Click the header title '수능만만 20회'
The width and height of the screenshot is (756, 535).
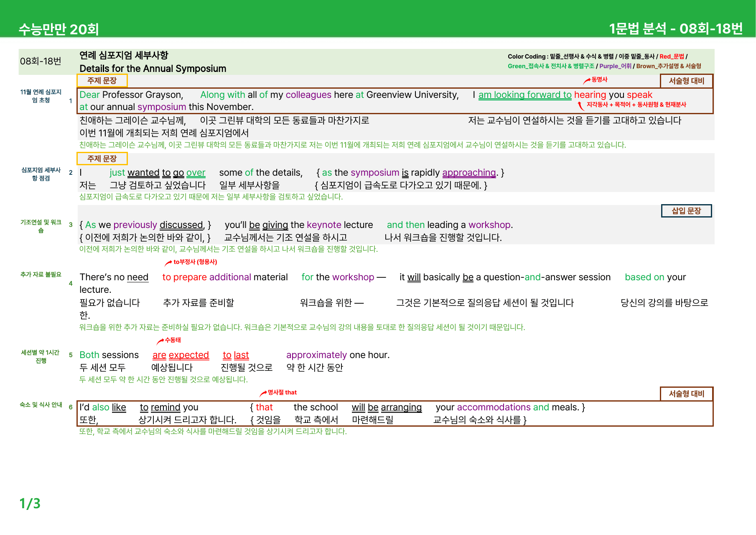(59, 29)
